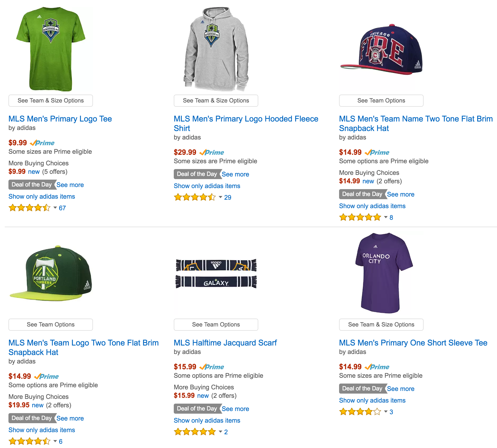Screen dimensions: 497x448
Task: Open the MLS Men's Primary Logo Tee link
Action: (x=60, y=119)
